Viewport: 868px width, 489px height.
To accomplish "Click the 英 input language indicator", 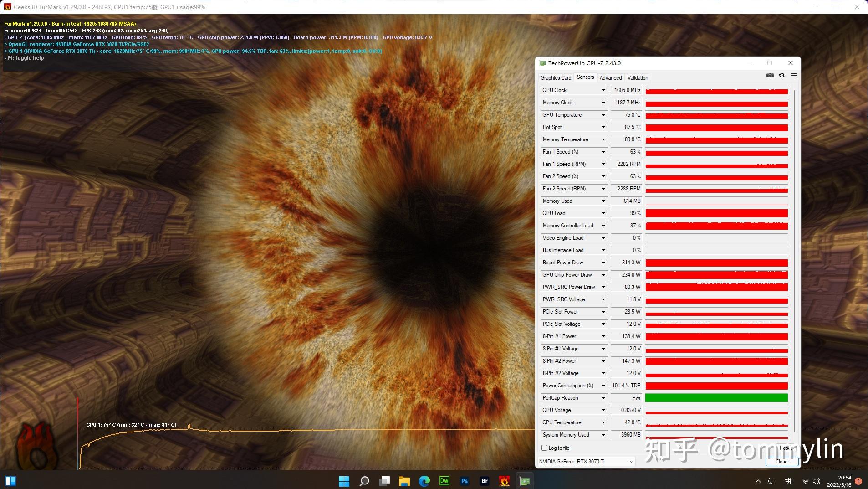I will [x=771, y=481].
